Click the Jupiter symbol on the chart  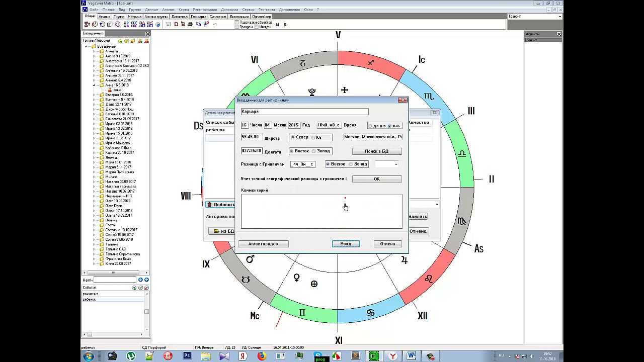tap(404, 260)
